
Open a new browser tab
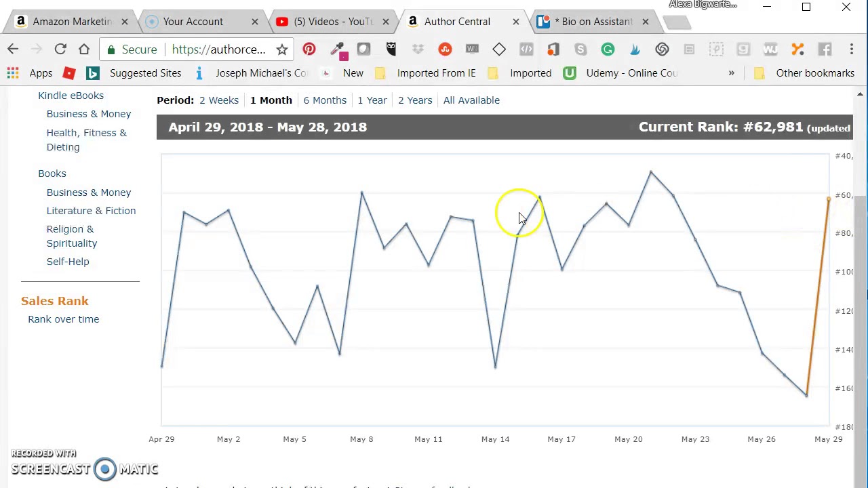point(676,22)
